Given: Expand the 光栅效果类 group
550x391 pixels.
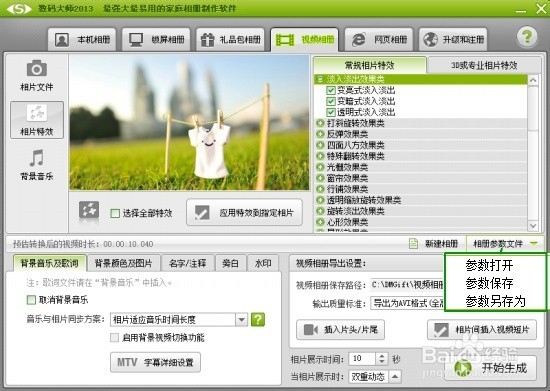Looking at the screenshot, I should [320, 167].
